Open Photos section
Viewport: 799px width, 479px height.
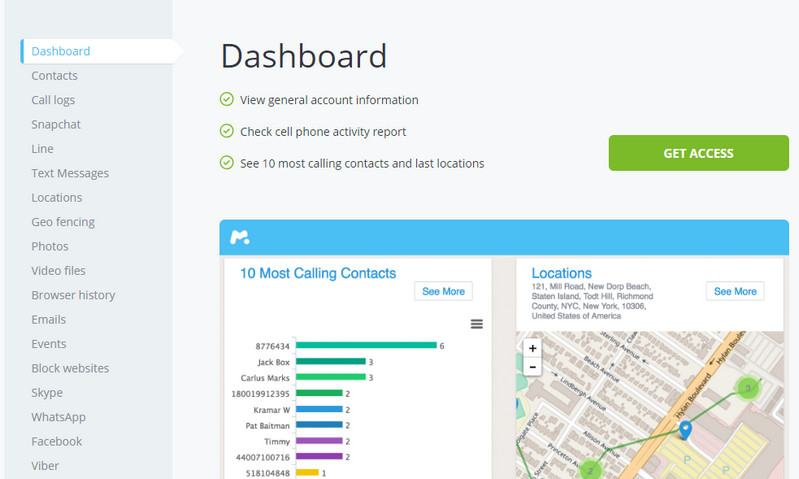click(49, 246)
